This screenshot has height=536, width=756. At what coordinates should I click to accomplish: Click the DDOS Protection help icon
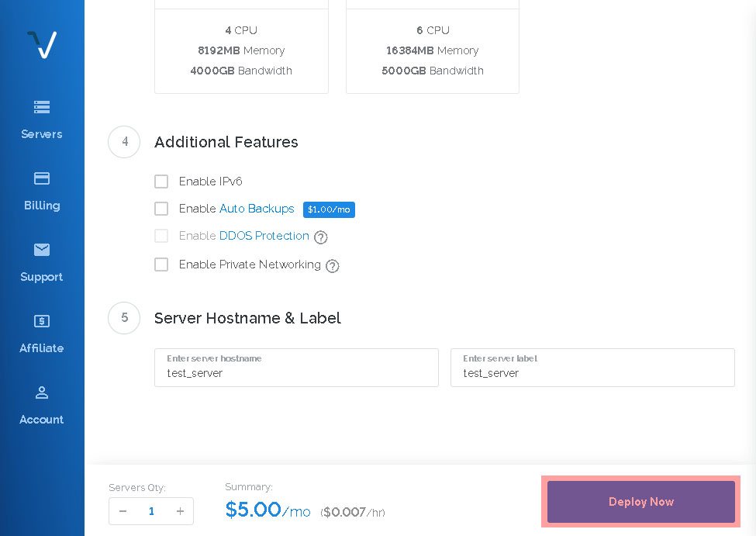point(321,237)
